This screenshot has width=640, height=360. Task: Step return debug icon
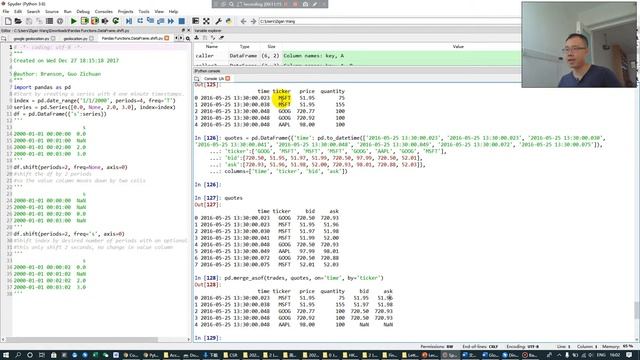click(x=160, y=21)
